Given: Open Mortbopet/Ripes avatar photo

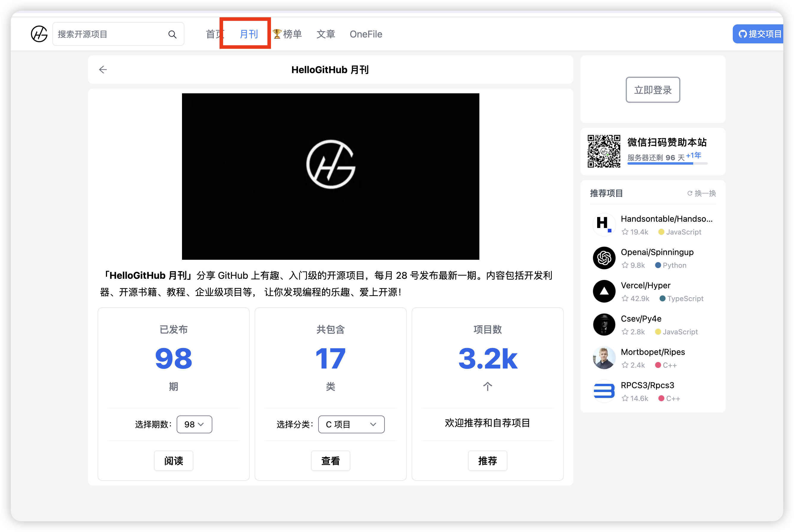Looking at the screenshot, I should [x=604, y=358].
